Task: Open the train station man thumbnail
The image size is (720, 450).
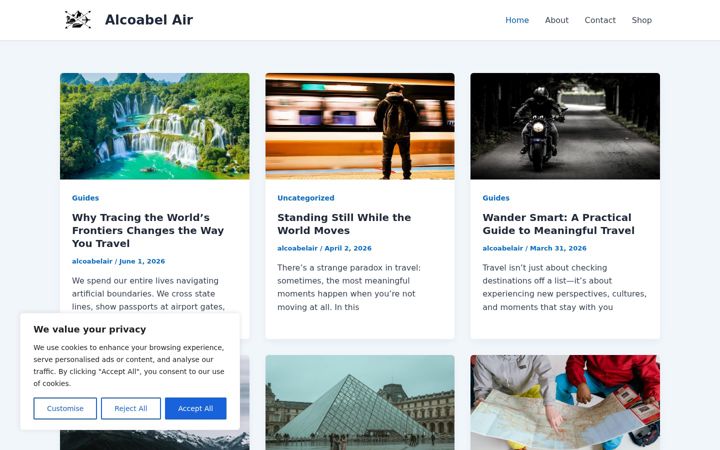Action: click(360, 126)
